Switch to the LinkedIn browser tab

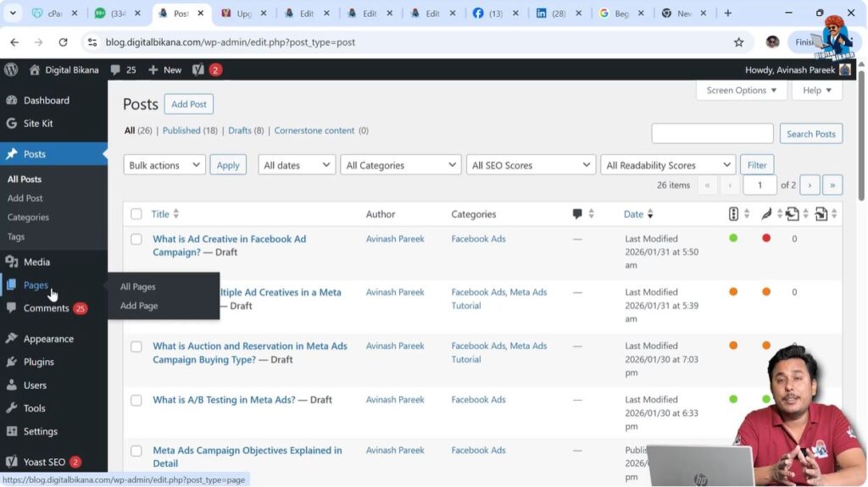pyautogui.click(x=557, y=13)
